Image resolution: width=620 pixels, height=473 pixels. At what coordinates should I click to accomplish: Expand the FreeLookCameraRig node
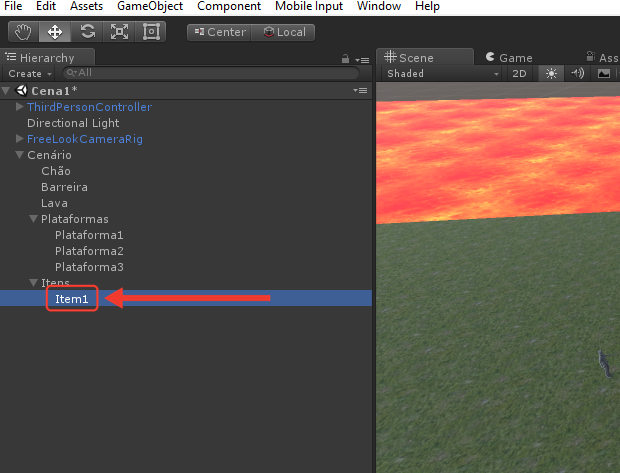point(19,138)
